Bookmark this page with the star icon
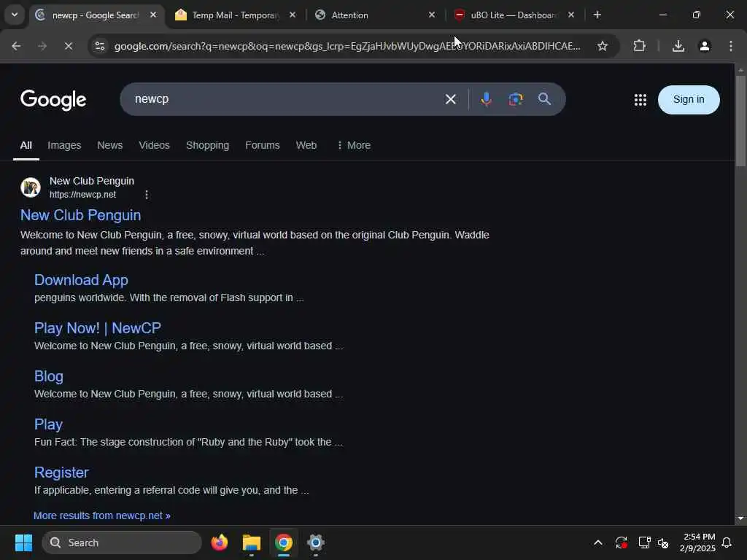Viewport: 747px width, 560px height. (x=603, y=46)
